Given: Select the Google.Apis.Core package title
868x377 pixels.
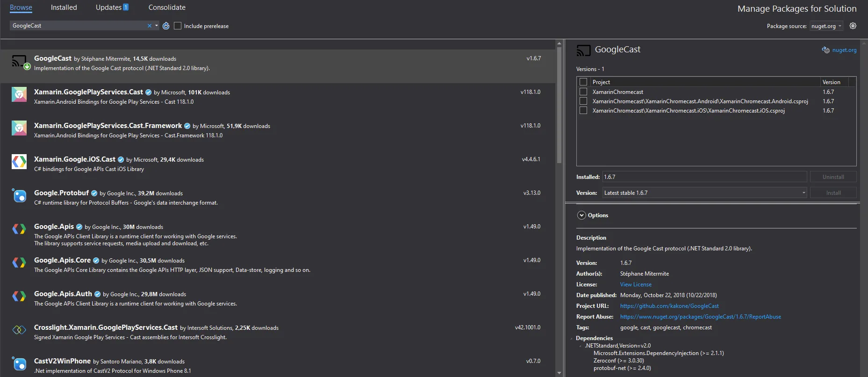Looking at the screenshot, I should pos(62,260).
